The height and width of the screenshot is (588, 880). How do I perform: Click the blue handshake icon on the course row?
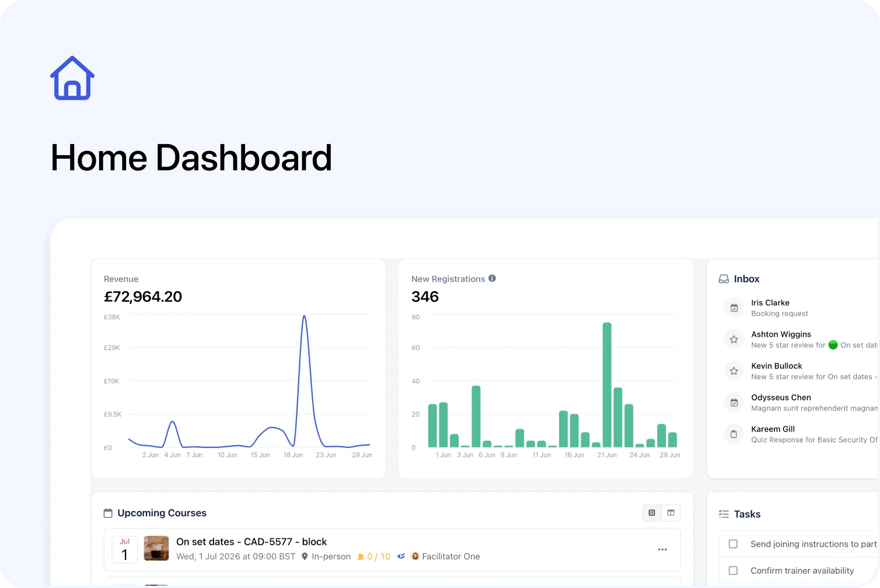pos(401,556)
